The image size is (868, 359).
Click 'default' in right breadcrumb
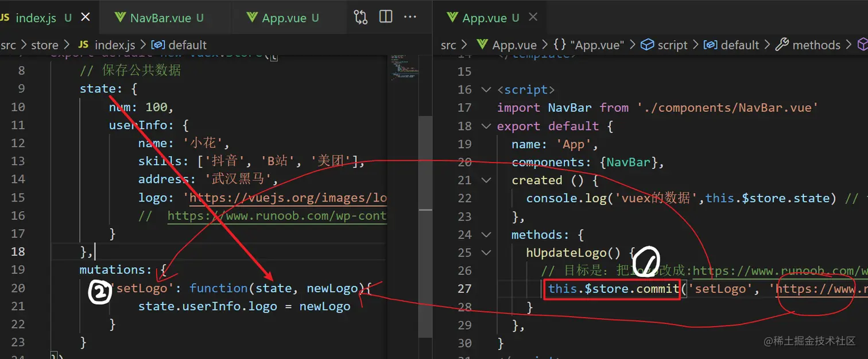point(740,45)
